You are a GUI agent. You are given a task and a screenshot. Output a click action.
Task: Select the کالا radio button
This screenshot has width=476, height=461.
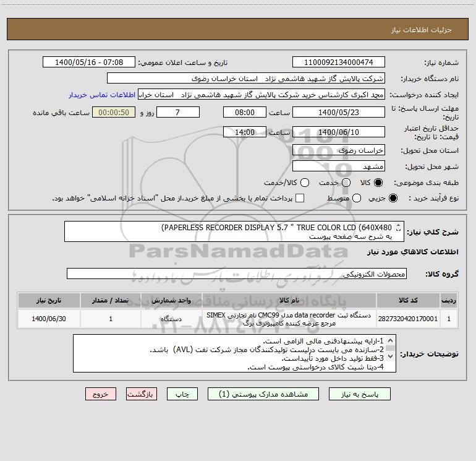point(378,183)
